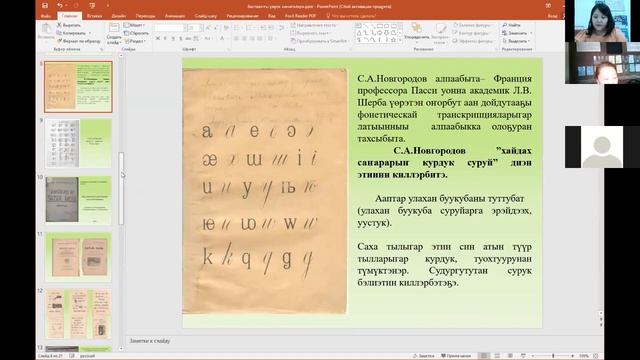Switch to Insert (Вставка) tab
The width and height of the screenshot is (640, 360).
[x=94, y=16]
